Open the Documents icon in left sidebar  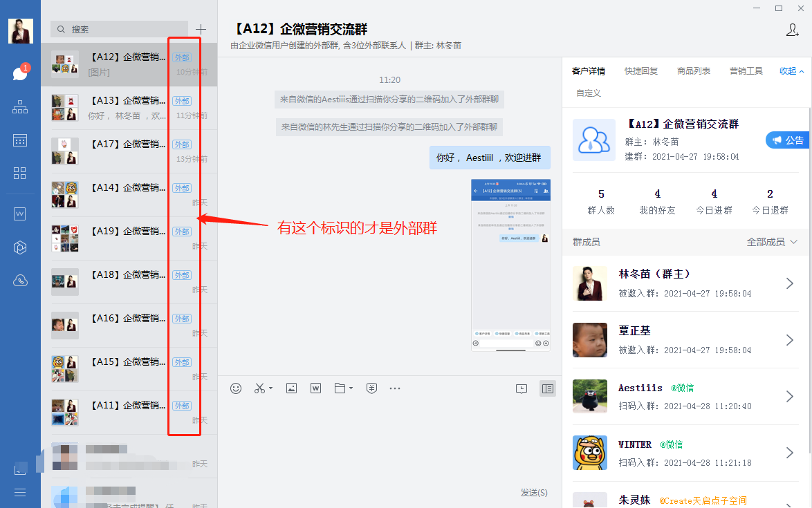point(19,214)
